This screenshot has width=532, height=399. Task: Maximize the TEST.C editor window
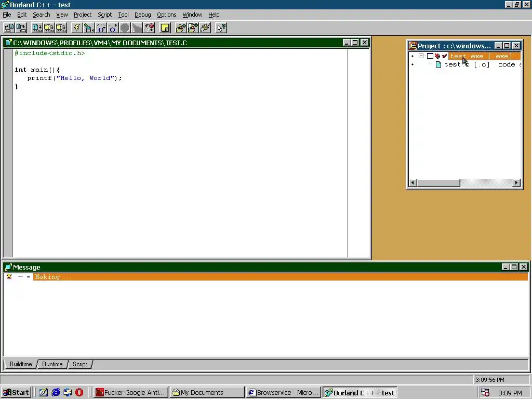[x=355, y=43]
